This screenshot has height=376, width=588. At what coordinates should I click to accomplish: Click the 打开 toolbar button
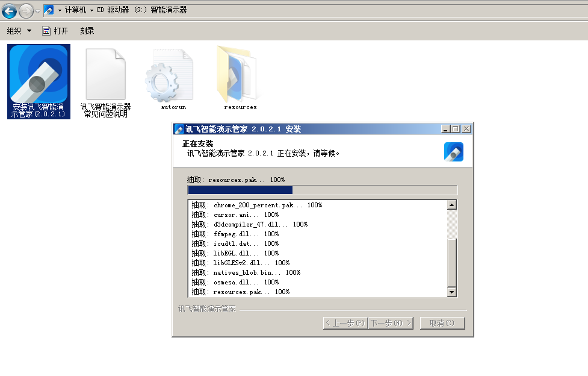55,31
